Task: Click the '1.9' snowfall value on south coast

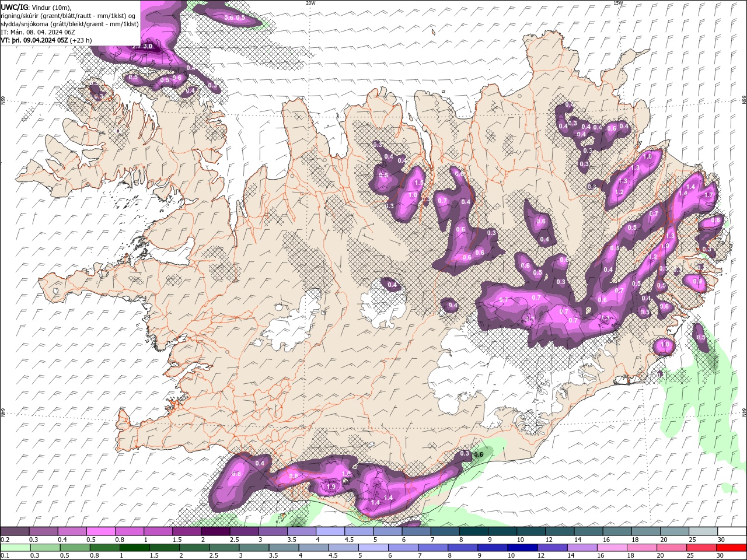Action: click(331, 487)
